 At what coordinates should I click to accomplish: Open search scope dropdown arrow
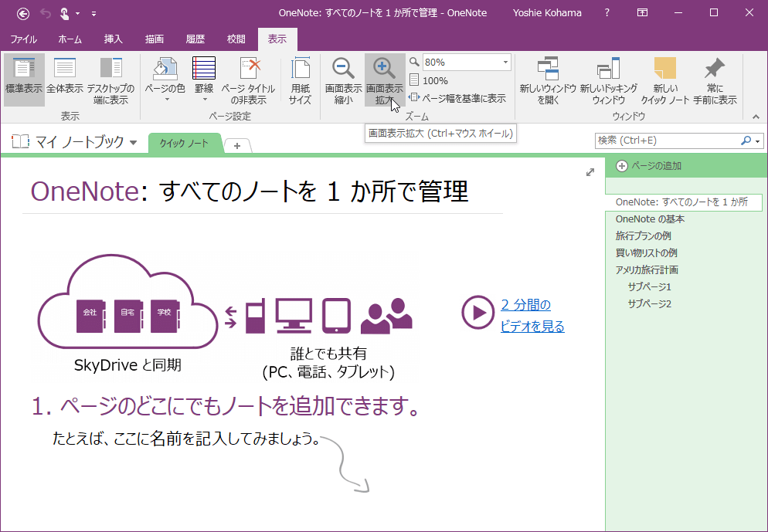[758, 141]
